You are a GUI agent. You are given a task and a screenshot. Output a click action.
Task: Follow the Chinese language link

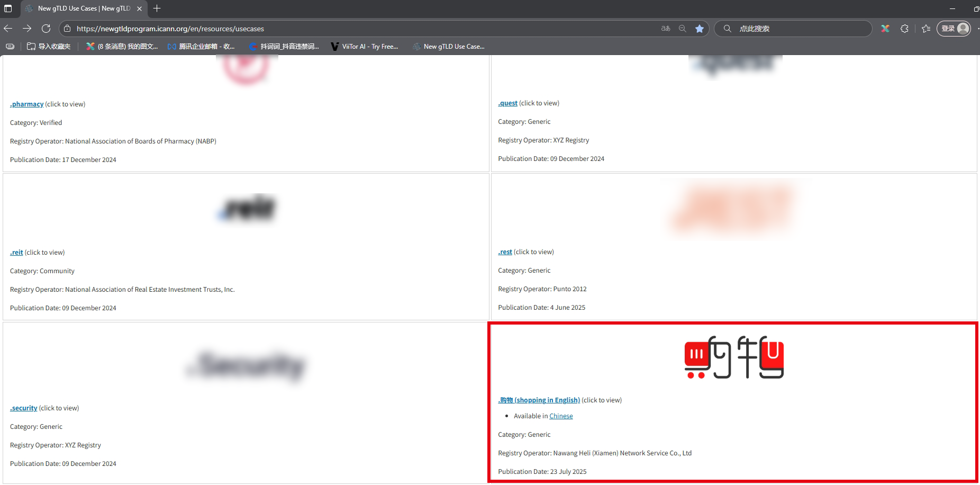(x=561, y=416)
